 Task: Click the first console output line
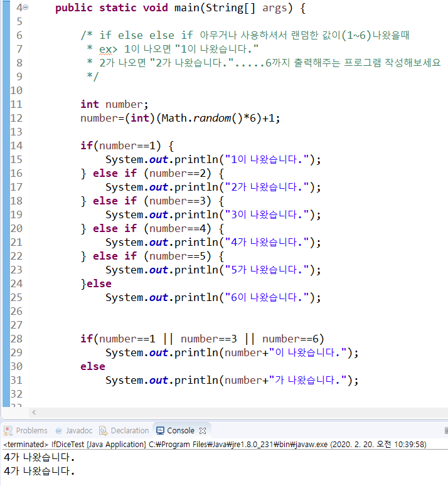pos(40,457)
